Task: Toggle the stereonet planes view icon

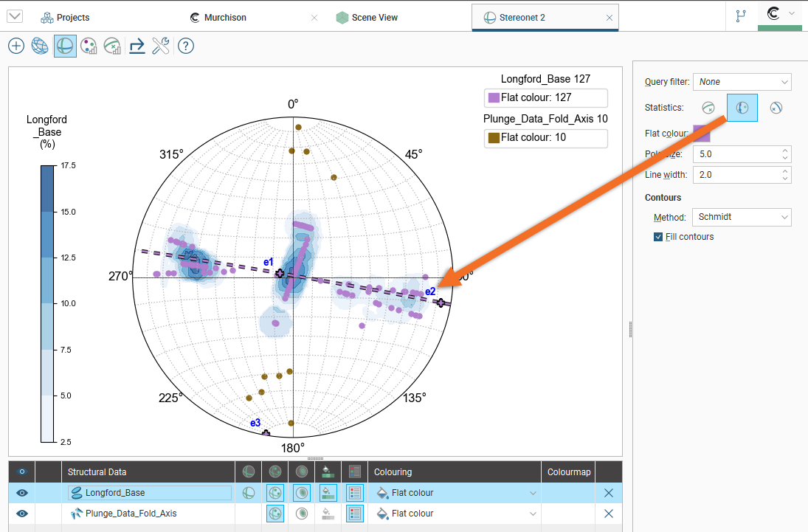Action: click(x=65, y=46)
